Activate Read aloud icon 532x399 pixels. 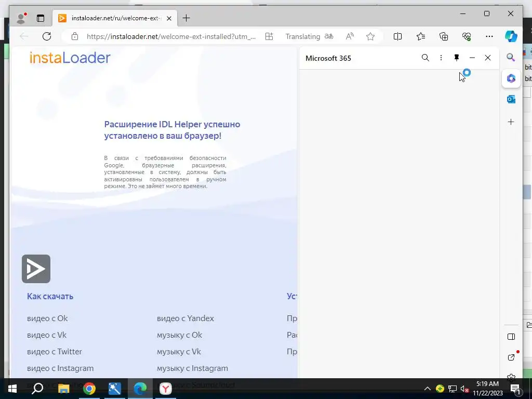[350, 36]
